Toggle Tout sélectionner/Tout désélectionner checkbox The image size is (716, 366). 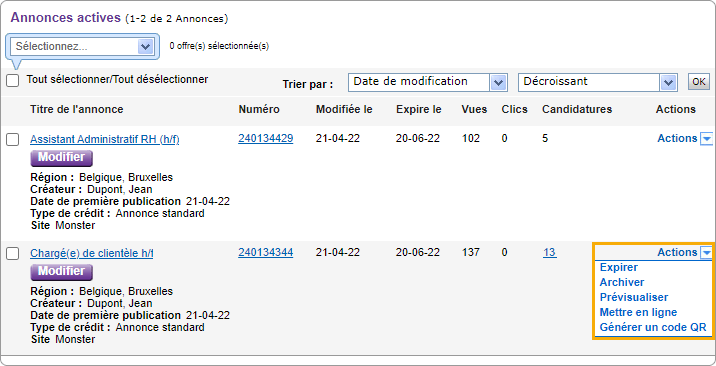pyautogui.click(x=12, y=81)
